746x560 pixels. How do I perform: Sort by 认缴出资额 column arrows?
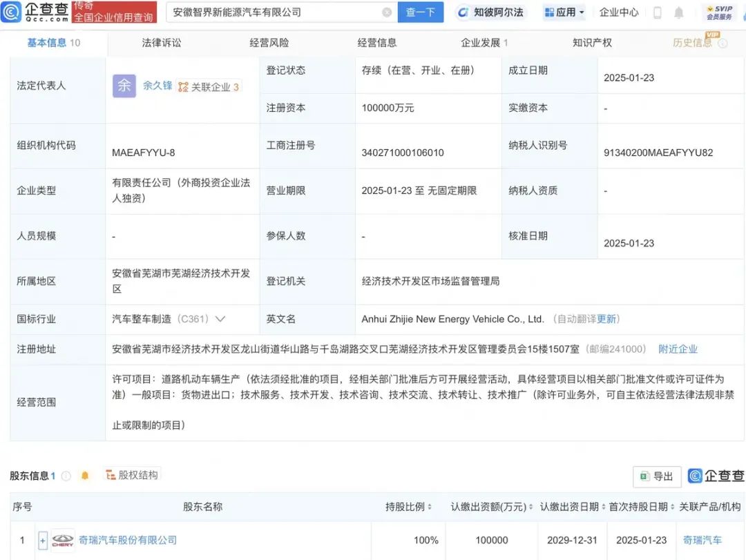coord(530,507)
